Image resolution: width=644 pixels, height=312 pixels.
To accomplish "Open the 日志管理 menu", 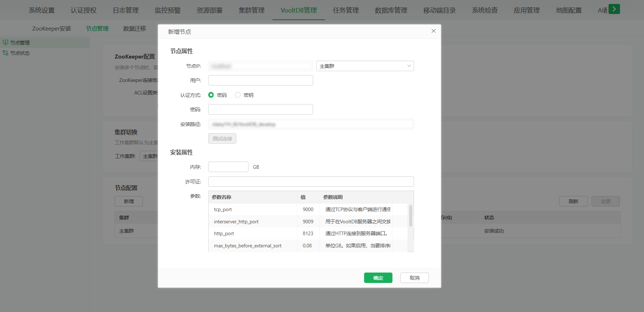I will [x=126, y=10].
